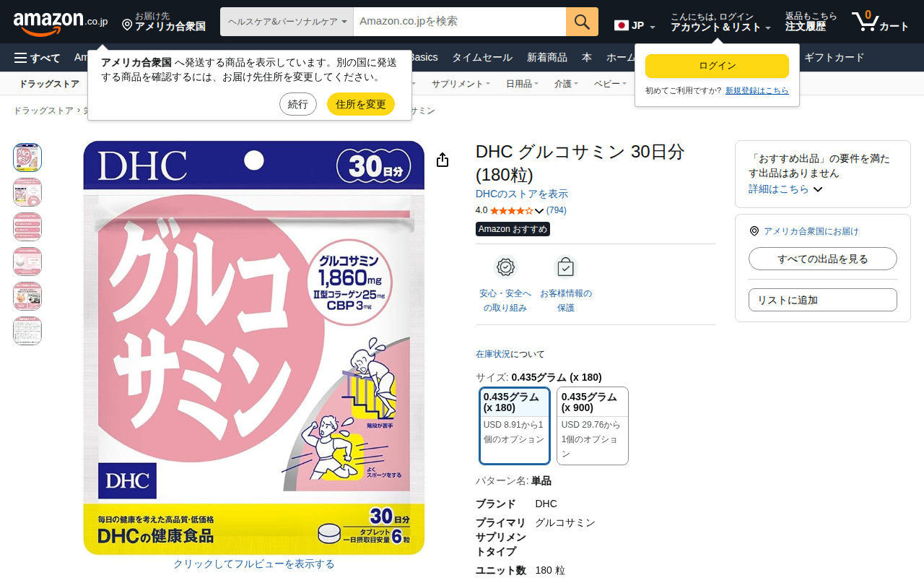
Task: Expand the star rating breakdown chevron
Action: [x=539, y=211]
